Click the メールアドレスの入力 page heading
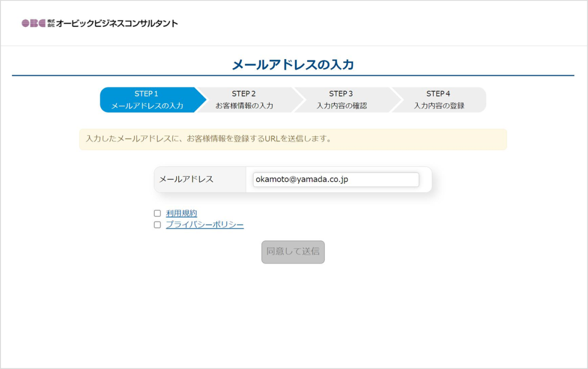Viewport: 588px width, 369px height. point(293,65)
